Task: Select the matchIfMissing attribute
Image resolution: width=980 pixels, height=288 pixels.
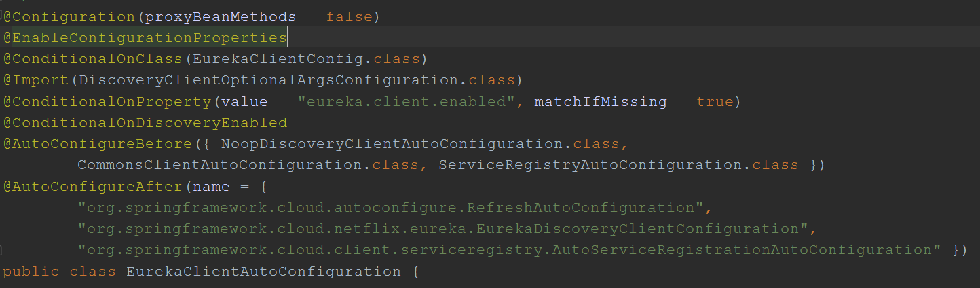Action: [601, 102]
